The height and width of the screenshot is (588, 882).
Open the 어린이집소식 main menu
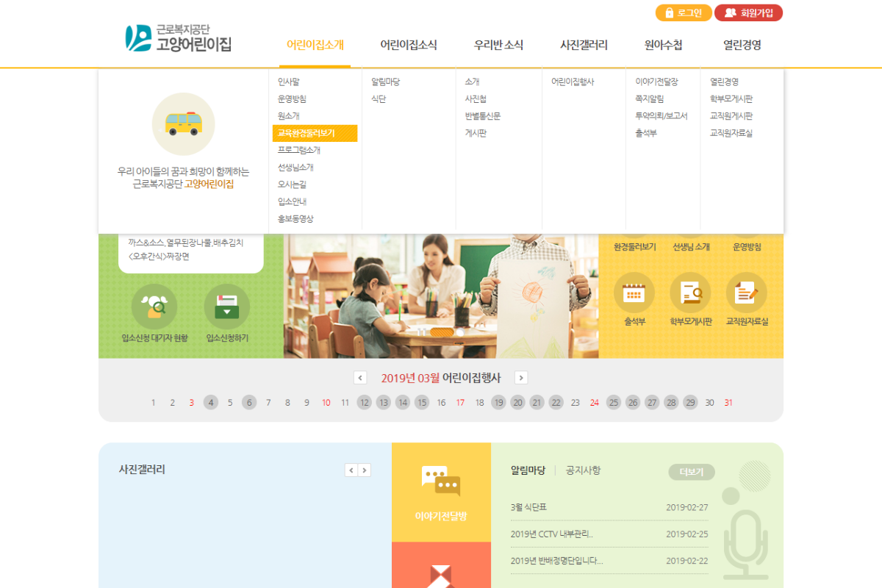[408, 45]
